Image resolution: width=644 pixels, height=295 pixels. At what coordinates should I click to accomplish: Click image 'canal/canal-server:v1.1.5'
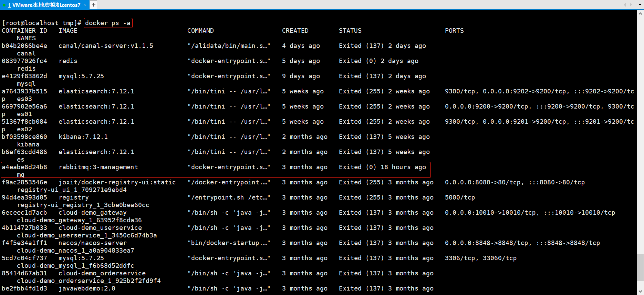click(106, 46)
